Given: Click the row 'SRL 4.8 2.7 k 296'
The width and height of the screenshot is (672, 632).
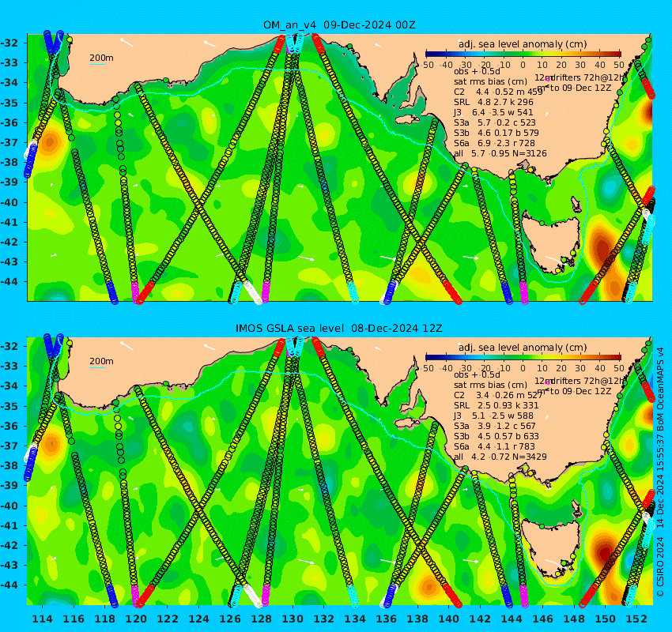Looking at the screenshot, I should 493,102.
